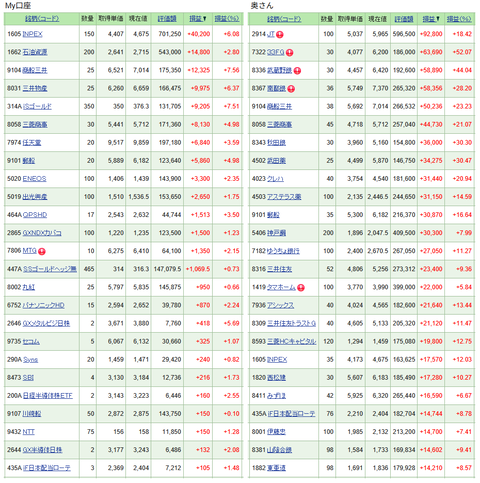Open the 1419 タマホーム stock link
The width and height of the screenshot is (480, 483).
point(281,287)
